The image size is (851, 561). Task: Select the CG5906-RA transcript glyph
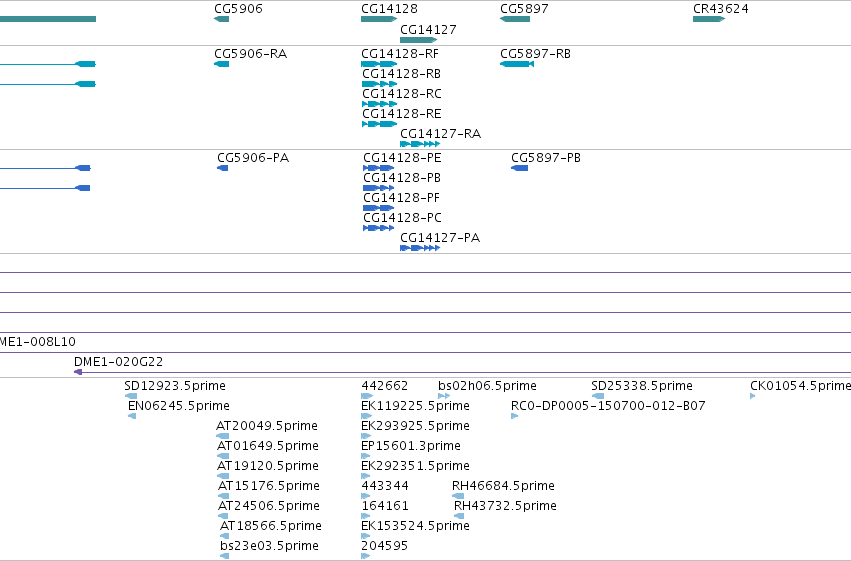tap(221, 64)
